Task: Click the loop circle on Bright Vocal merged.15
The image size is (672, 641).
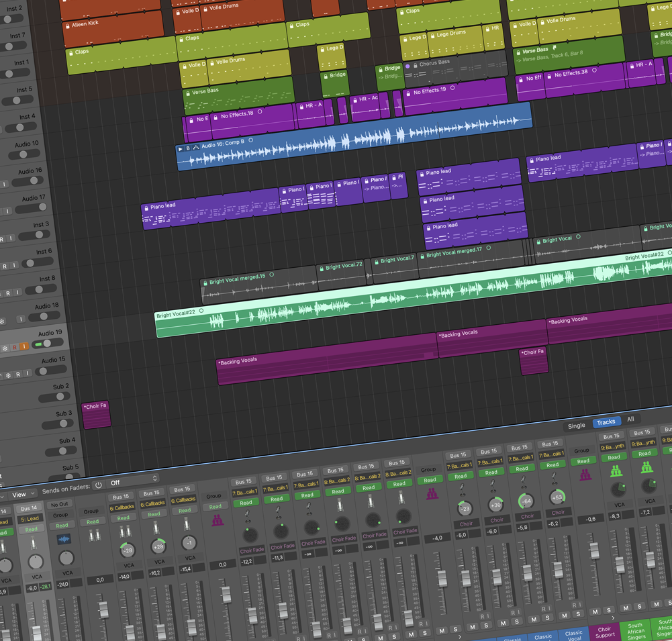Action: [272, 275]
